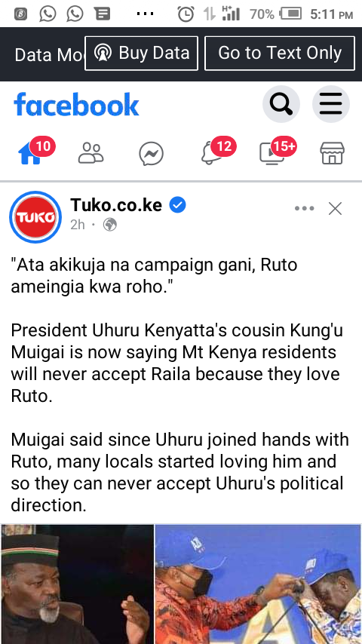Image resolution: width=362 pixels, height=644 pixels.
Task: Switch with Go to Text Only button
Action: tap(280, 54)
